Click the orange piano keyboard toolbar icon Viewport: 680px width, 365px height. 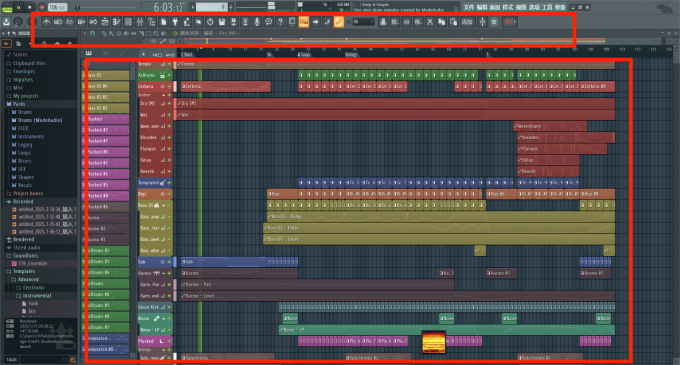coord(304,22)
